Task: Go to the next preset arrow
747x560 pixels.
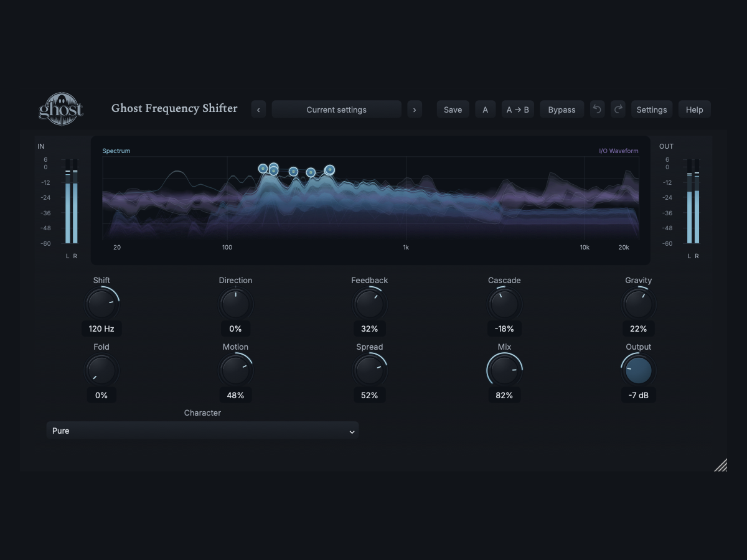Action: pyautogui.click(x=415, y=110)
